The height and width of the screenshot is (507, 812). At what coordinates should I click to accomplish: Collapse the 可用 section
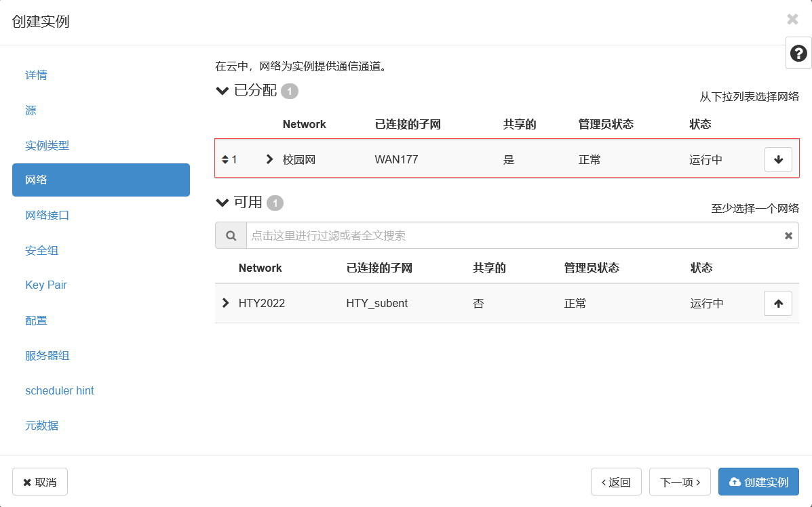point(222,202)
